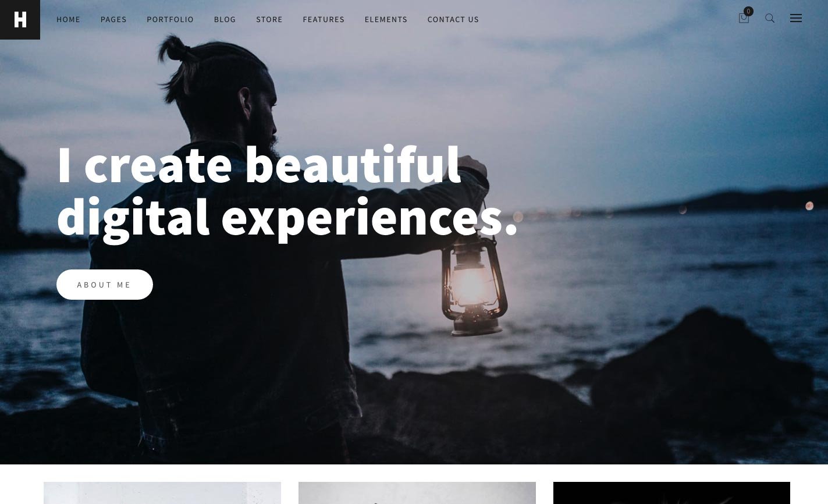This screenshot has height=504, width=828.
Task: Expand the Portfolio menu
Action: point(170,19)
